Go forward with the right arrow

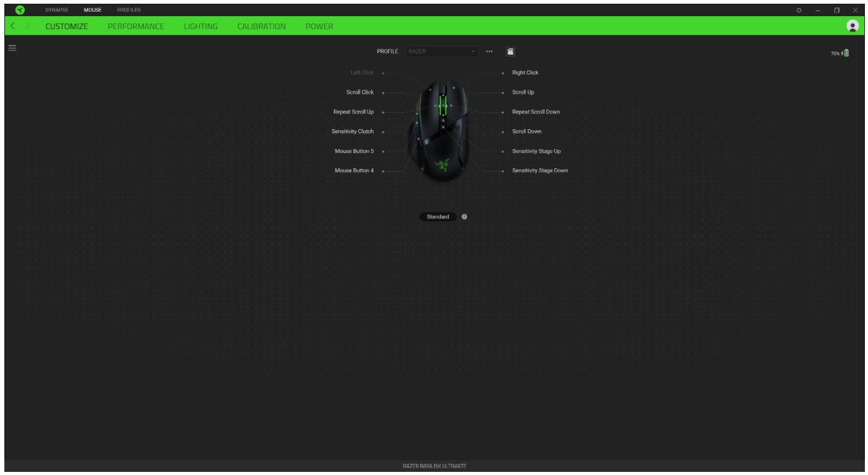pyautogui.click(x=29, y=27)
